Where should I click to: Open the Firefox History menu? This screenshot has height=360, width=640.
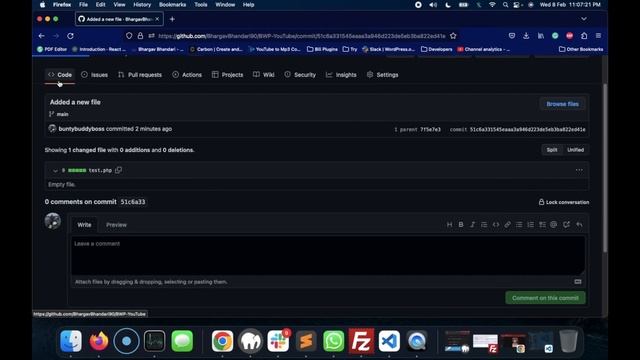[x=142, y=5]
